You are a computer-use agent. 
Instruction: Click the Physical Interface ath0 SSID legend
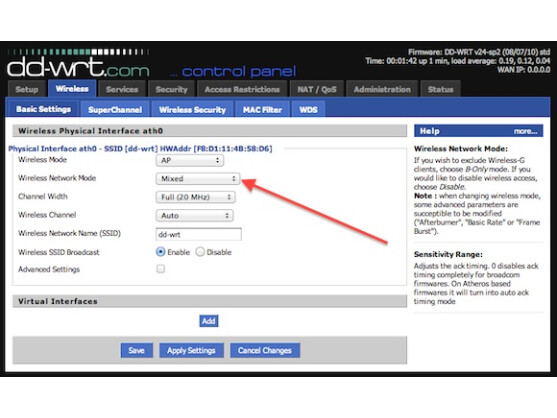140,148
